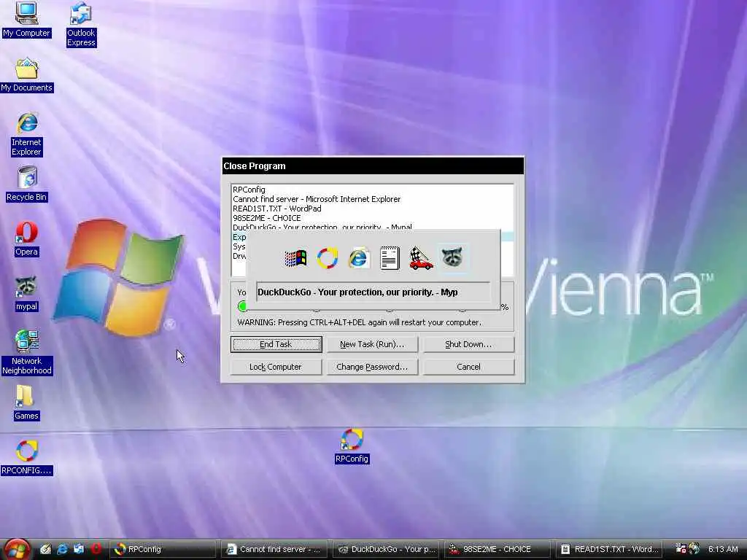The width and height of the screenshot is (747, 560).
Task: Select the DuckDuckGo Mypal list entry
Action: coord(372,227)
